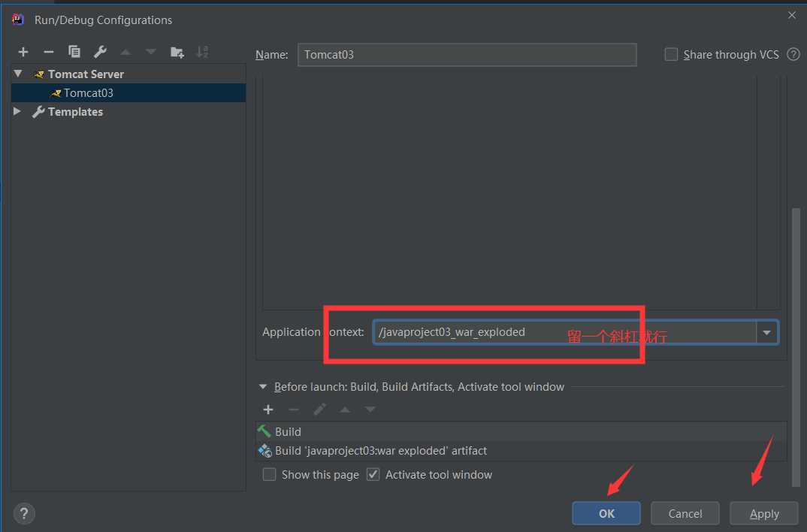Viewport: 807px width, 532px height.
Task: Sort configurations alphabetically
Action: coord(202,52)
